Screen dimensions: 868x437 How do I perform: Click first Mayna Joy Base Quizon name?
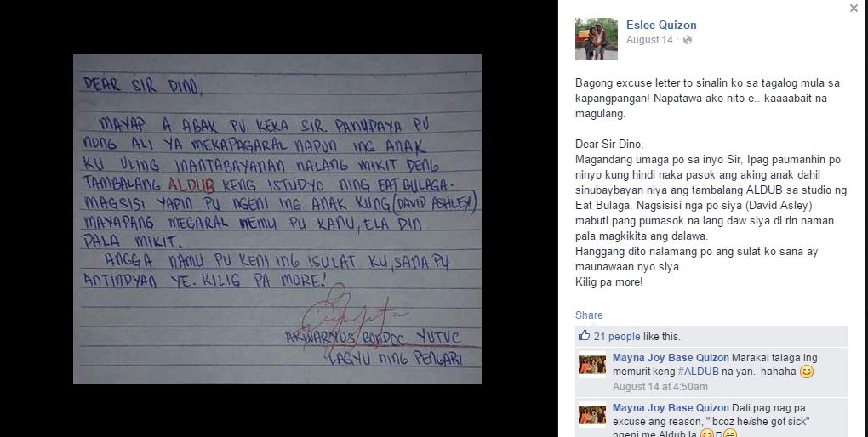coord(671,358)
